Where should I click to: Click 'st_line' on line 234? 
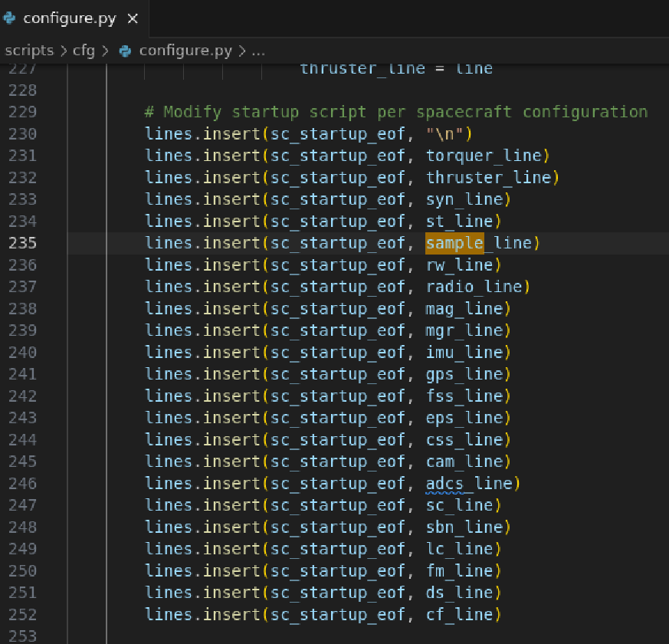pyautogui.click(x=460, y=221)
